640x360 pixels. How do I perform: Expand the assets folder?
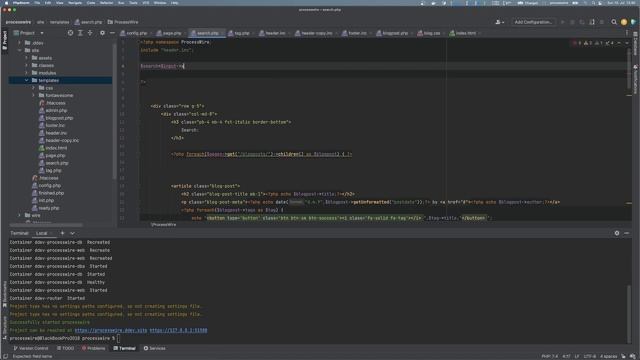coord(27,58)
